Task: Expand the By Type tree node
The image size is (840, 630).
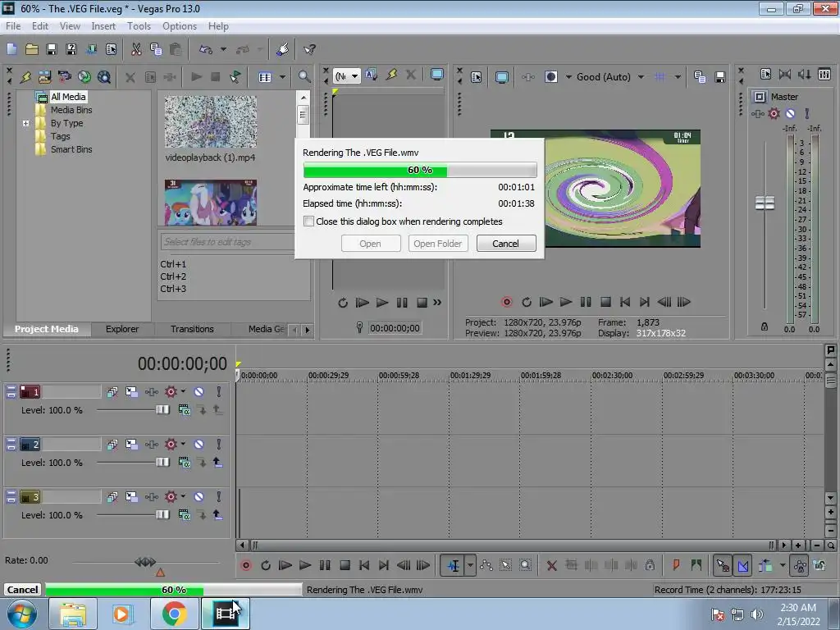Action: tap(25, 123)
